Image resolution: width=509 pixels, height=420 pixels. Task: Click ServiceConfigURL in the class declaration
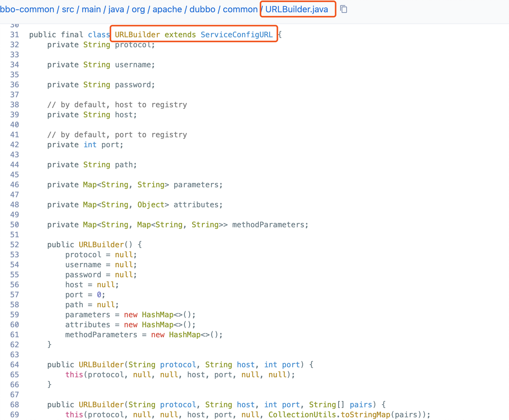click(x=237, y=35)
